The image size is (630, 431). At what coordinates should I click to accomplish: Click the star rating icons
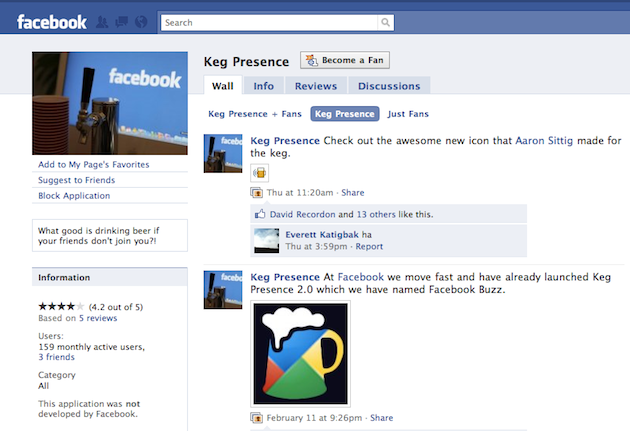point(61,307)
